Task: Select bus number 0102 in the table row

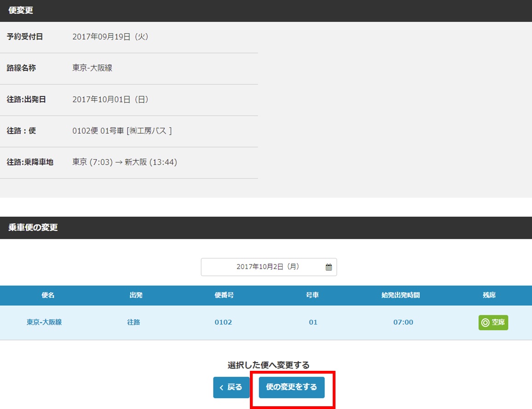Action: 223,323
